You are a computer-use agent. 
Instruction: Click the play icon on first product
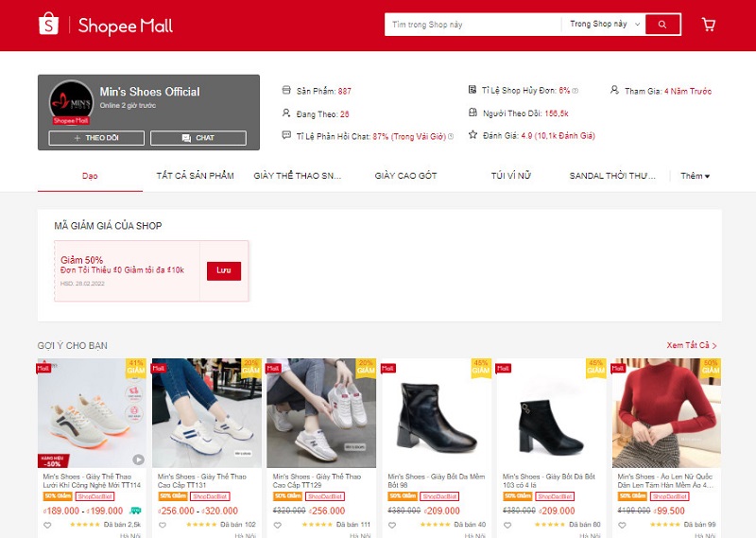click(138, 460)
